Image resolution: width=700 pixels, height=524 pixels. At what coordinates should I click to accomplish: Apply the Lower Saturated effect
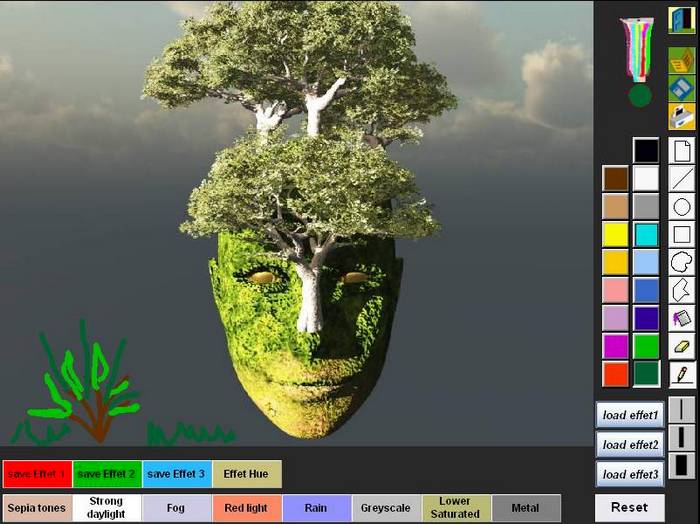coord(456,508)
